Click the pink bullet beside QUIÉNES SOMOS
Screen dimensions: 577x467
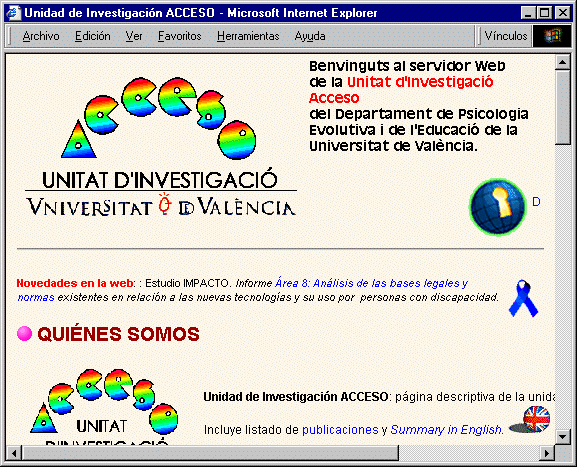tap(24, 334)
